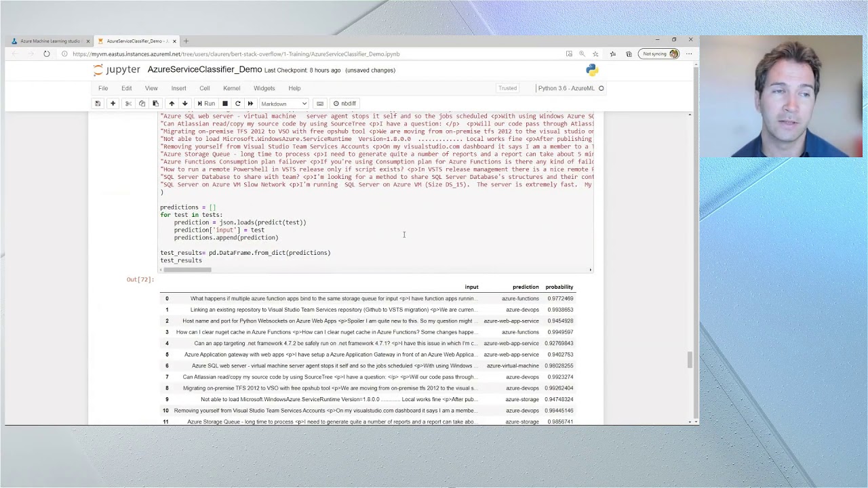
Task: Restart kernel and run all fast-forward icon
Action: (250, 104)
